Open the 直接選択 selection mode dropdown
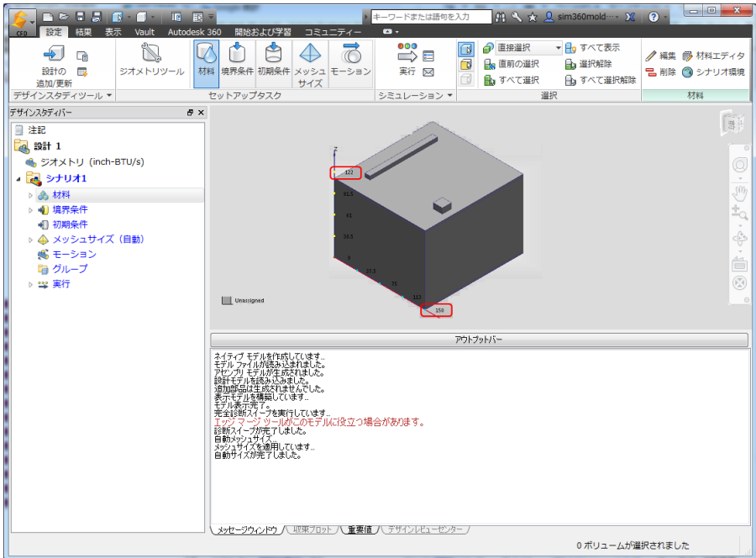The width and height of the screenshot is (756, 558). tap(529, 48)
